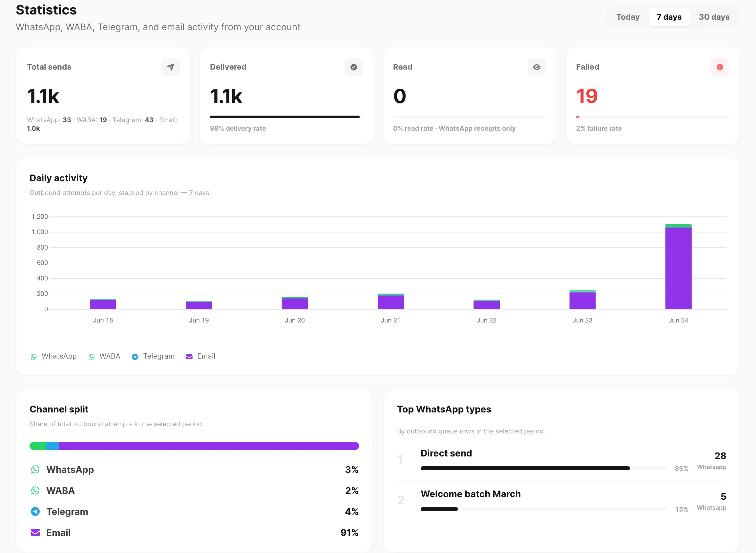Click the Direct send row title
756x553 pixels.
pos(446,453)
